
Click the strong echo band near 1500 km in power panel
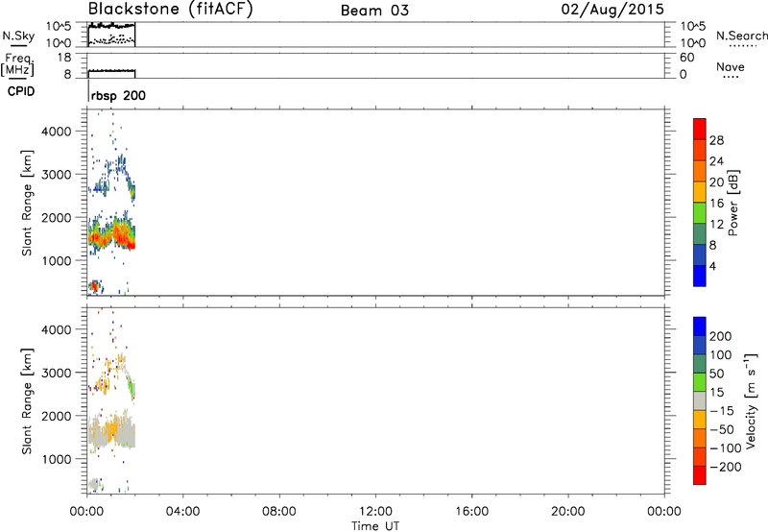(111, 234)
